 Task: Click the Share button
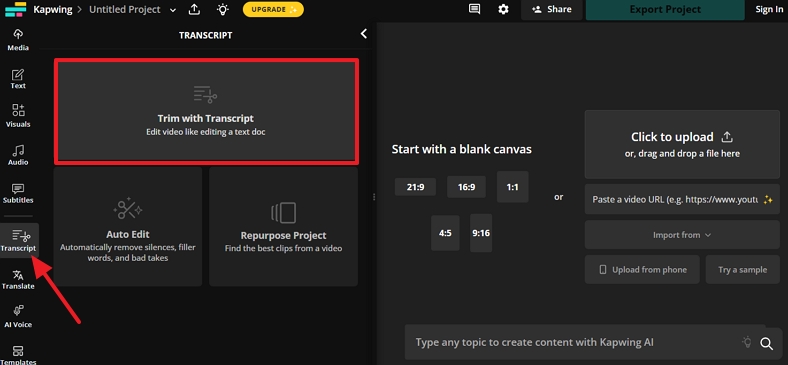552,10
